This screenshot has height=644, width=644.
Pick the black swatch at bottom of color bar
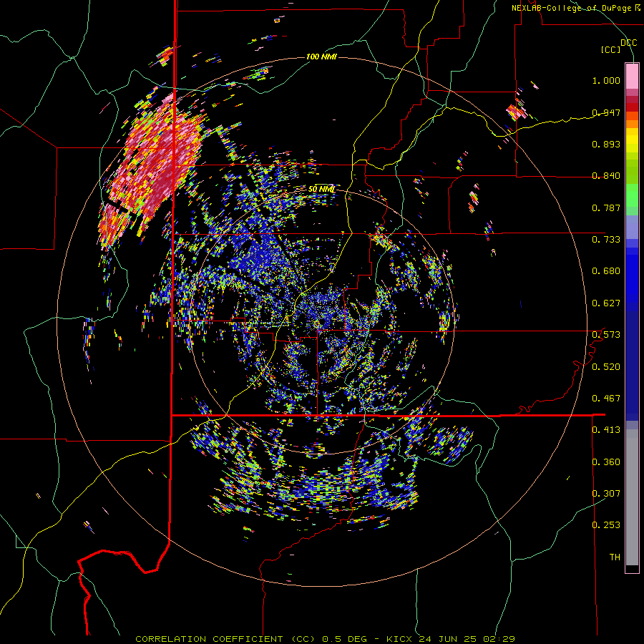632,568
